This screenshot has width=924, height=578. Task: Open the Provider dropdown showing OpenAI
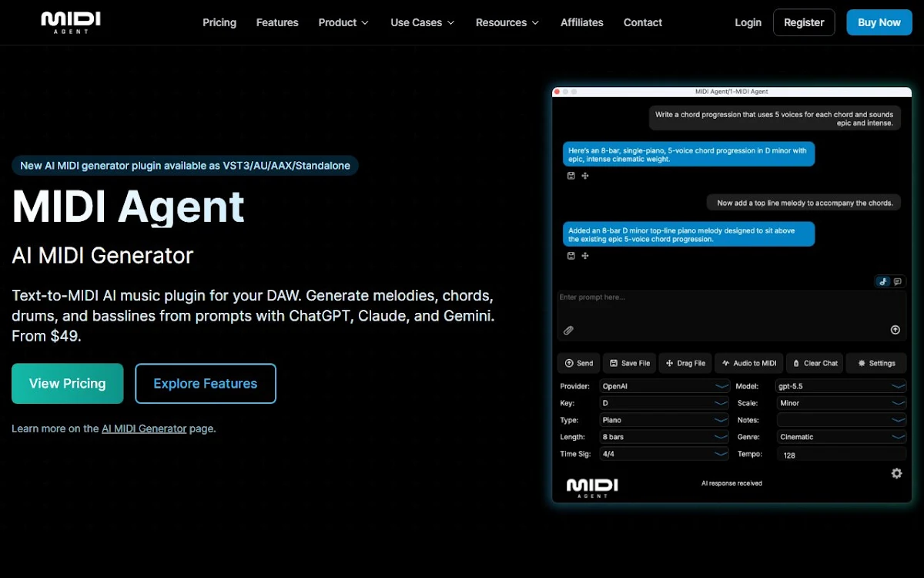(665, 386)
